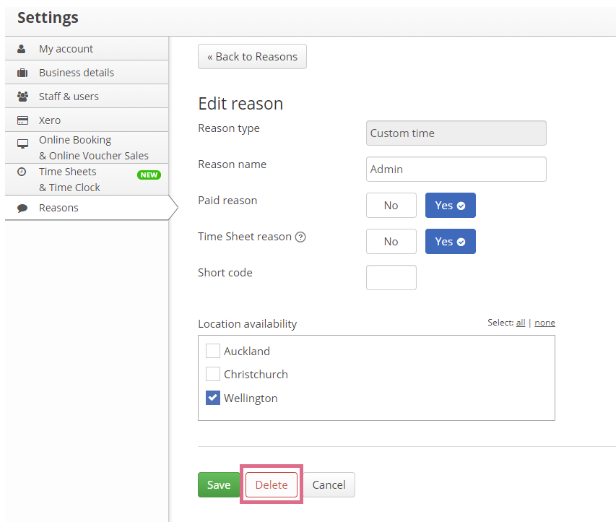Click the My account person icon

pos(22,49)
